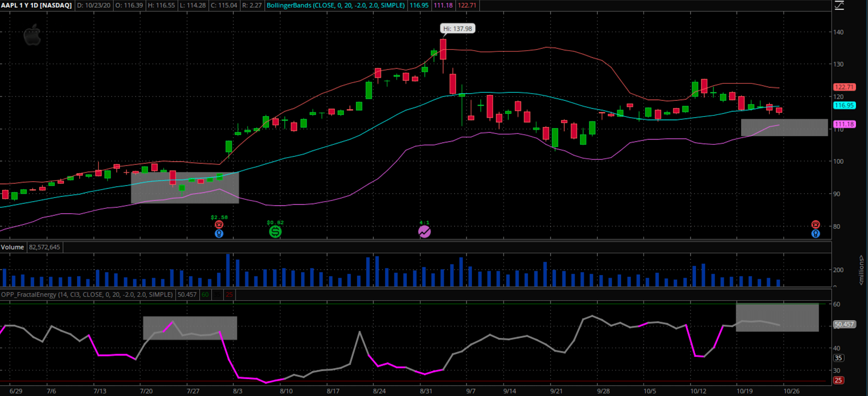
Task: Click the volume figure 82,572,645
Action: 45,247
